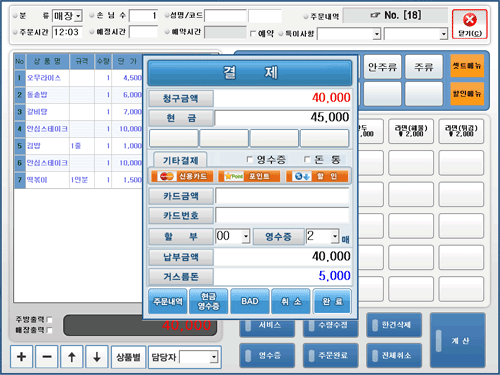This screenshot has height=375, width=500.
Task: Open the 기타결제 tab
Action: (x=180, y=160)
